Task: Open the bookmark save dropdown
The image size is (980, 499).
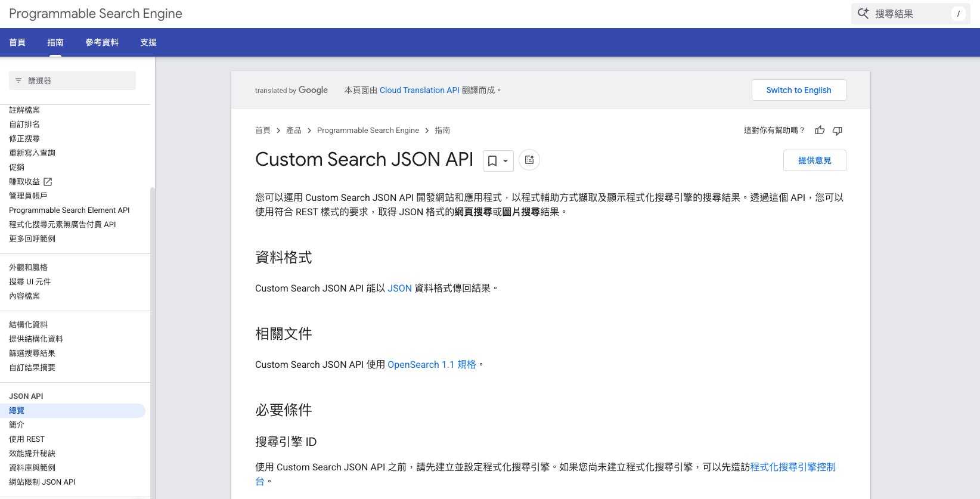Action: (498, 160)
